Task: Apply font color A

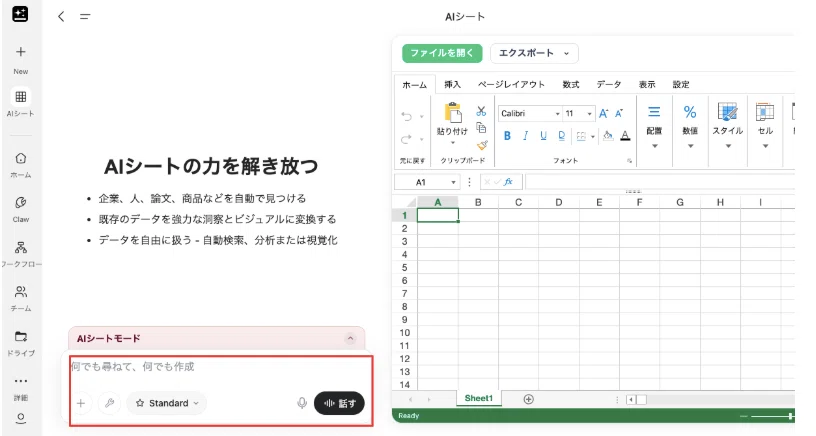Action: point(626,136)
